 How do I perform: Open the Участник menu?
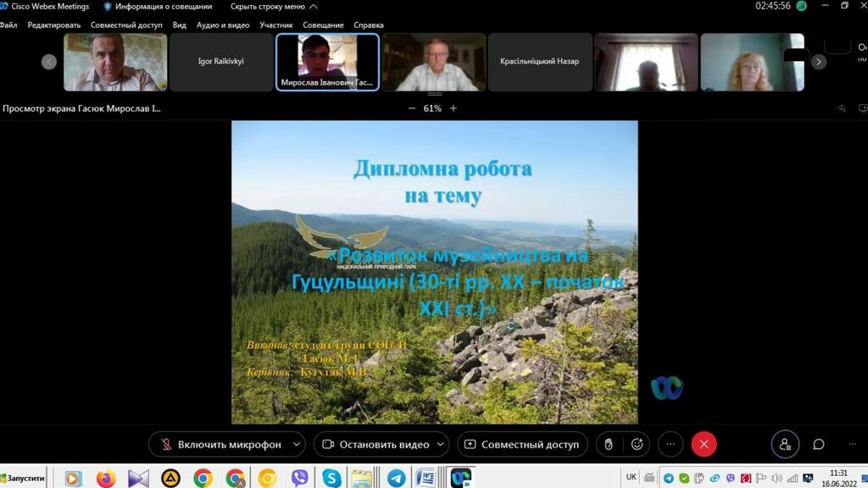276,25
